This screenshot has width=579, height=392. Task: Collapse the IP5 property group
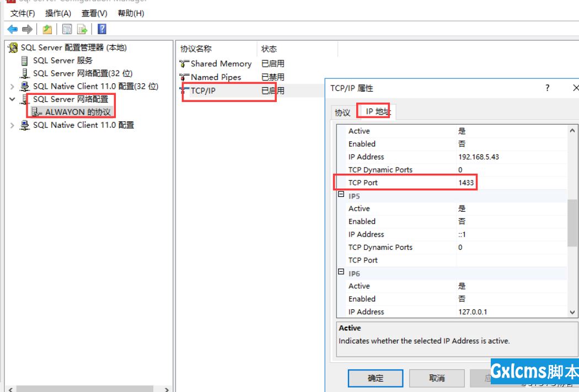341,195
